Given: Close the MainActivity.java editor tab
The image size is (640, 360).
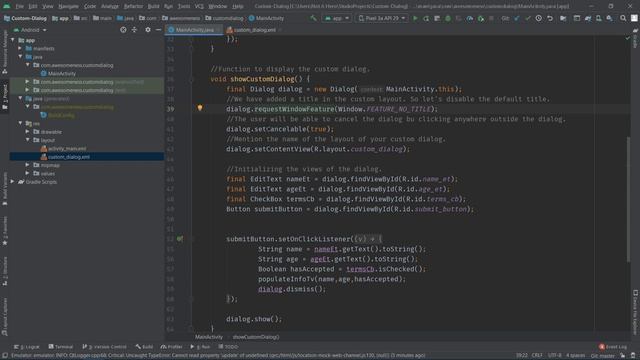Looking at the screenshot, I should [219, 30].
